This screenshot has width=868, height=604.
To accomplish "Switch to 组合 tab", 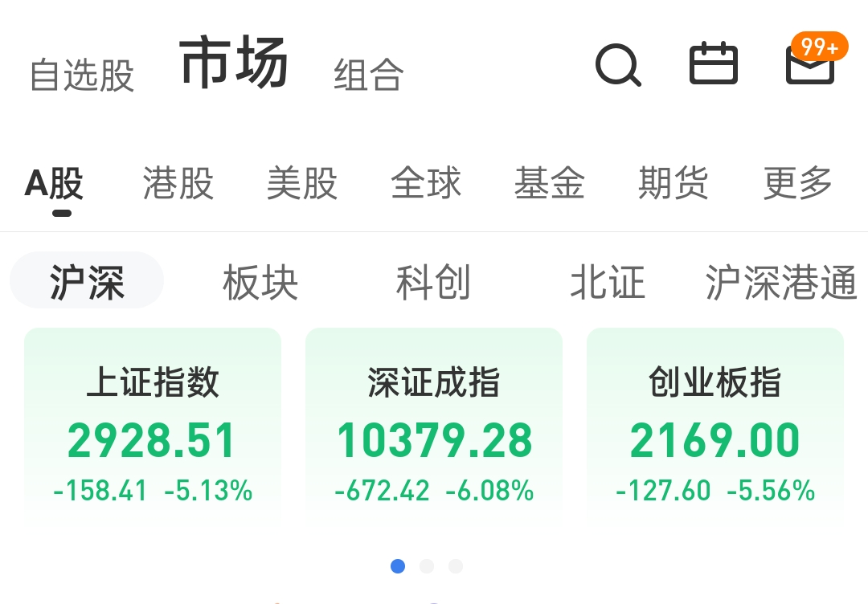I will [369, 75].
